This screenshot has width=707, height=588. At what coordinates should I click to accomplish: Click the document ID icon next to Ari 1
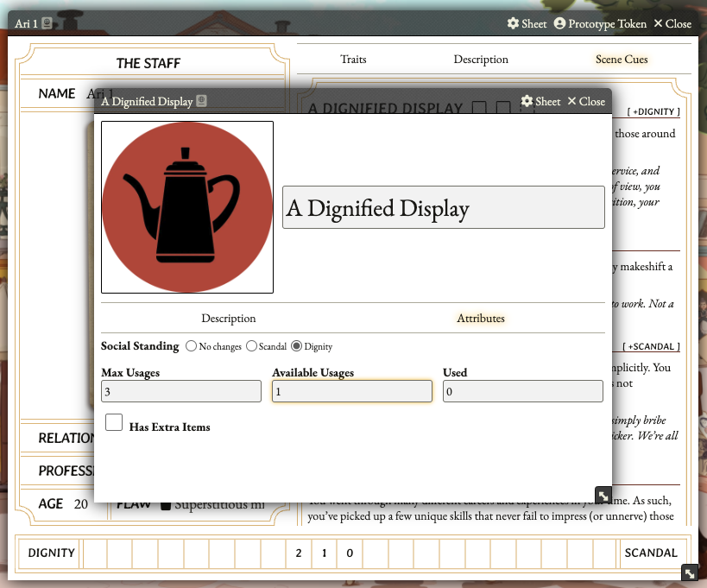click(47, 23)
